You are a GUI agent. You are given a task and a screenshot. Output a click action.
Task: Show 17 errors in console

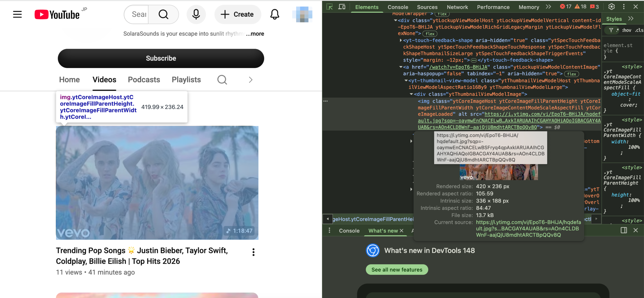(x=566, y=7)
